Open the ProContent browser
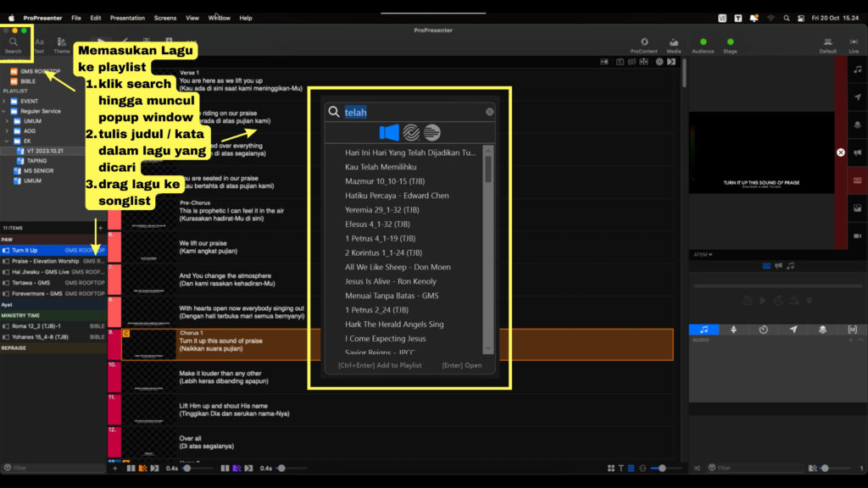Viewport: 868px width, 488px height. pyautogui.click(x=644, y=45)
